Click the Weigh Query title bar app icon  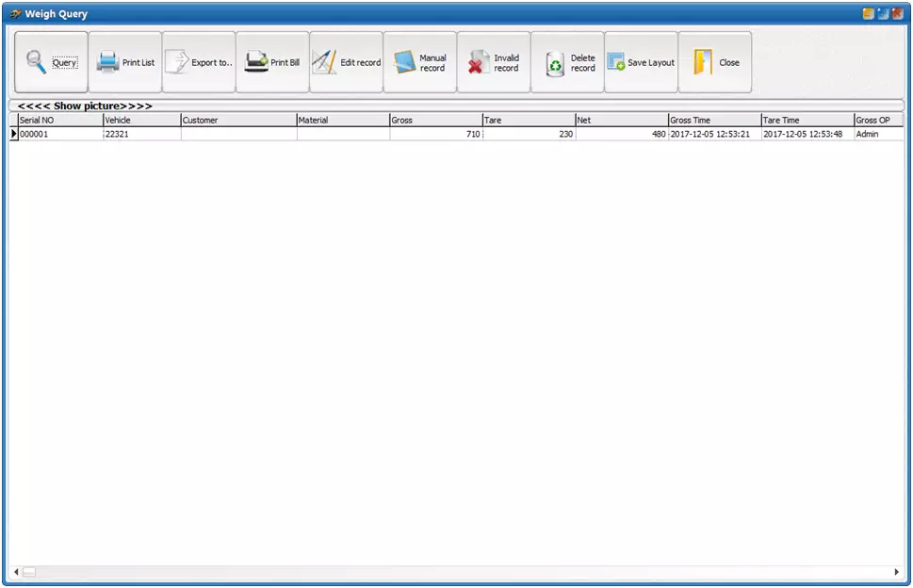point(15,13)
